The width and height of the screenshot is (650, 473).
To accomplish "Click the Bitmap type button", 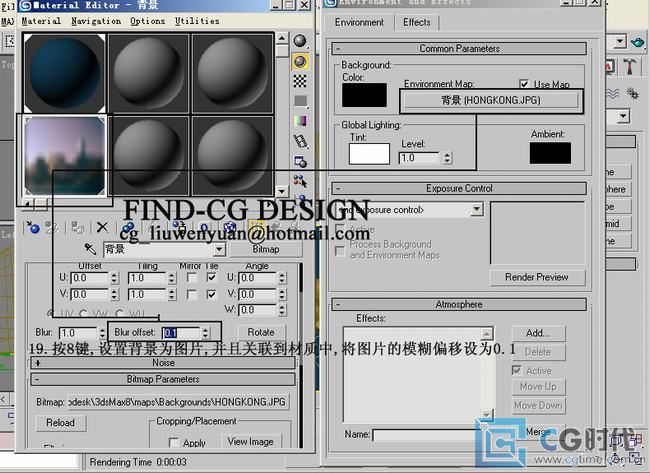I will tap(266, 249).
